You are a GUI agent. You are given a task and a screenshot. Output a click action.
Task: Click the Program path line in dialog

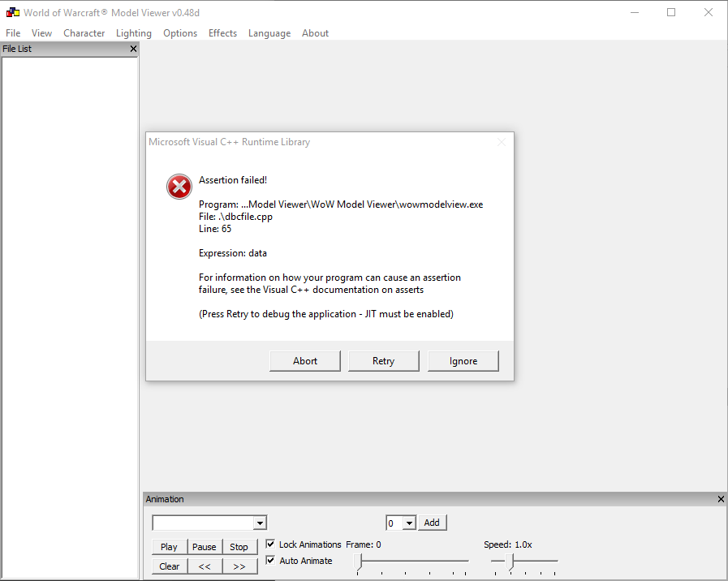341,204
